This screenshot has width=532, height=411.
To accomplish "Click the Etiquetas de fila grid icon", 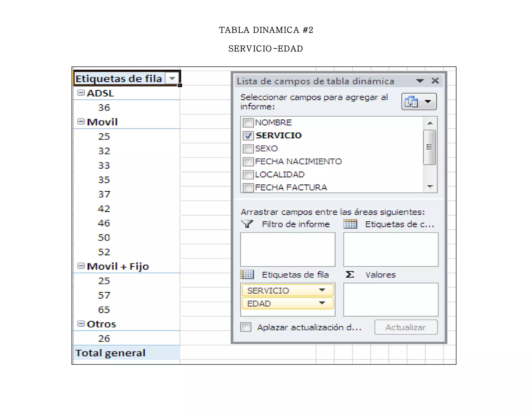I will pos(247,274).
